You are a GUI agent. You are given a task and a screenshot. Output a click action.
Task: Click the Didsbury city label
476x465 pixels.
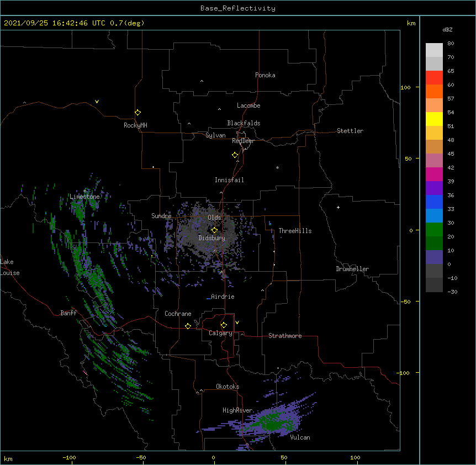click(x=212, y=238)
